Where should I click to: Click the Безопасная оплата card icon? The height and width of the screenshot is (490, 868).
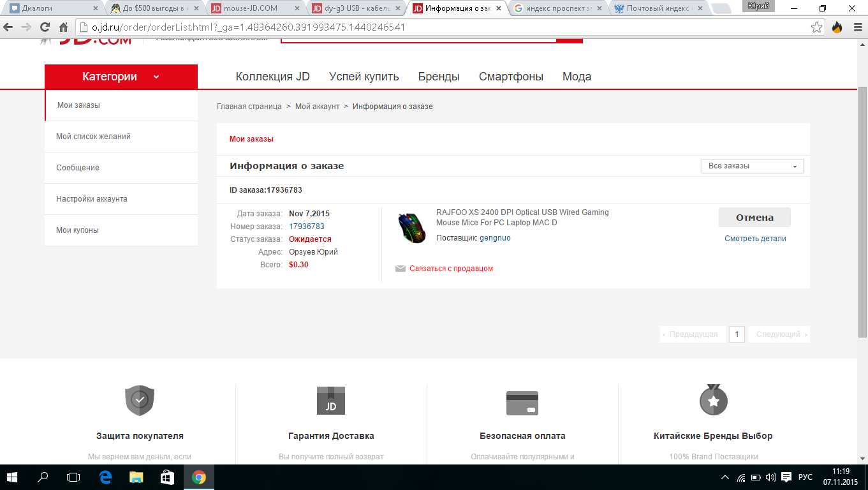coord(522,403)
